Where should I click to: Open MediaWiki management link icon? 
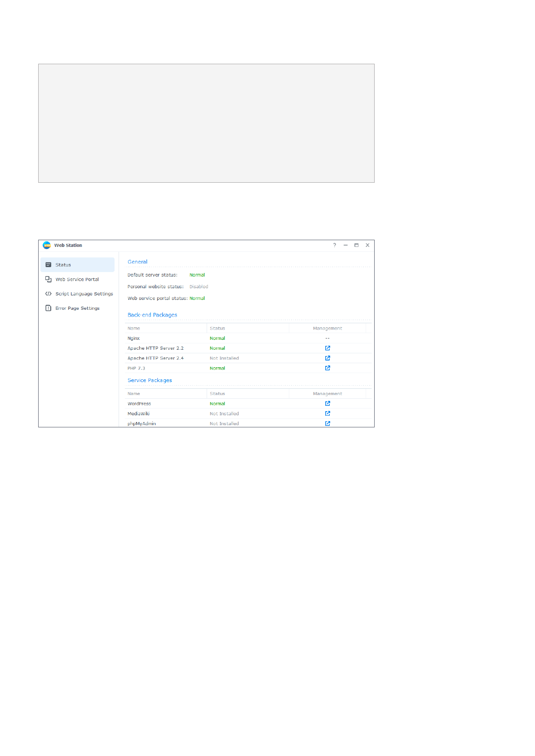[327, 413]
